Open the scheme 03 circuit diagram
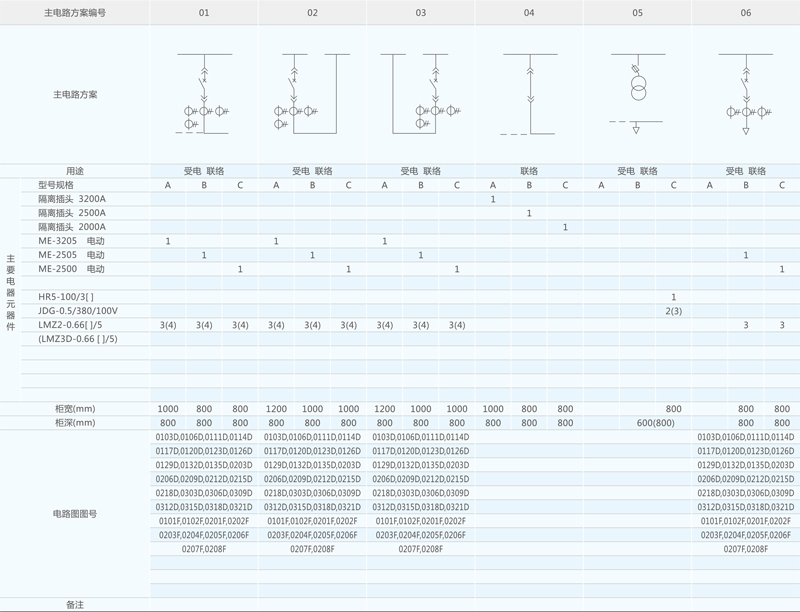The width and height of the screenshot is (800, 612). (420, 94)
